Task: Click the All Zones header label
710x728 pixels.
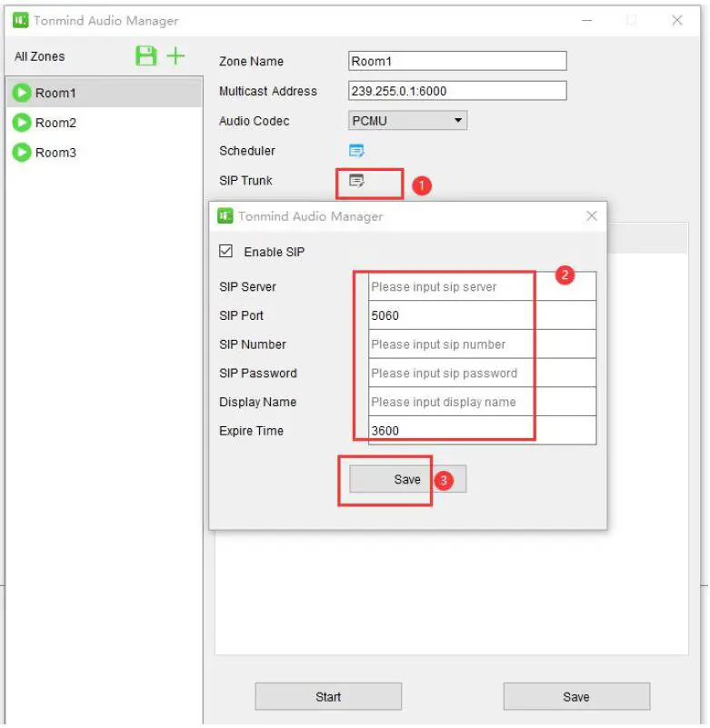Action: (40, 56)
